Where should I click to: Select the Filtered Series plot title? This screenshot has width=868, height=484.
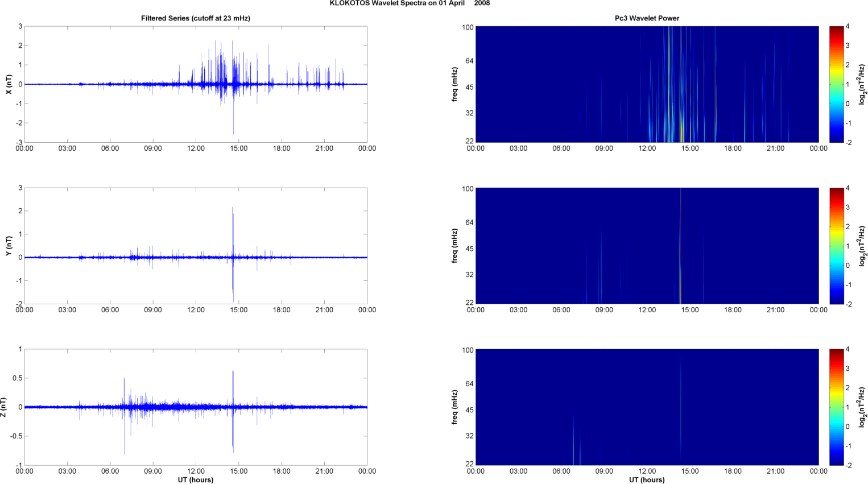[x=195, y=18]
